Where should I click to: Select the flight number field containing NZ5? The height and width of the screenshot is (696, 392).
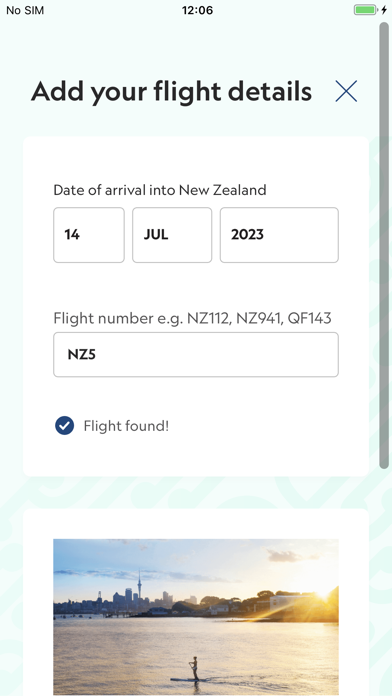pyautogui.click(x=196, y=355)
